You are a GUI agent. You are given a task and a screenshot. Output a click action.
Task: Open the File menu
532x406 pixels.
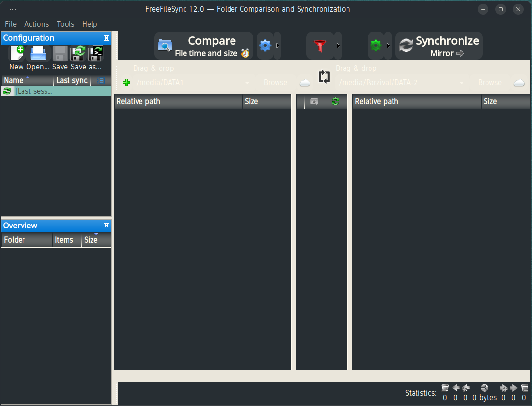pyautogui.click(x=10, y=24)
